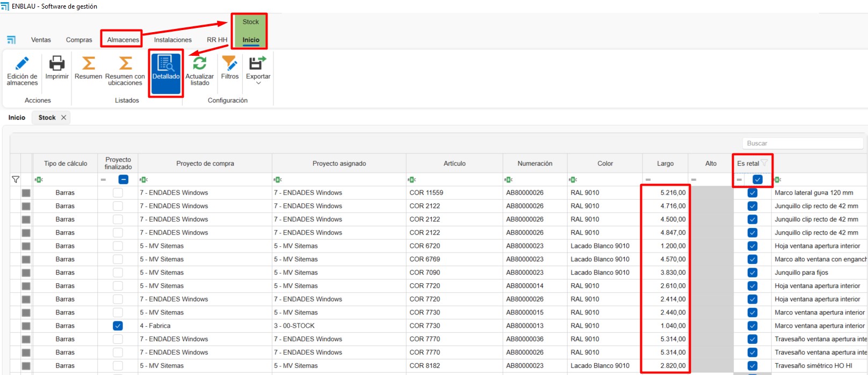868x375 pixels.
Task: Click Actualizar listado refresh icon
Action: [x=199, y=64]
